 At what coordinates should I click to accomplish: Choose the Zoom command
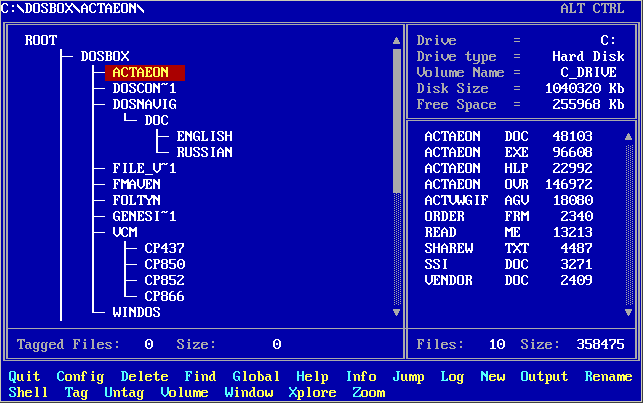[369, 392]
